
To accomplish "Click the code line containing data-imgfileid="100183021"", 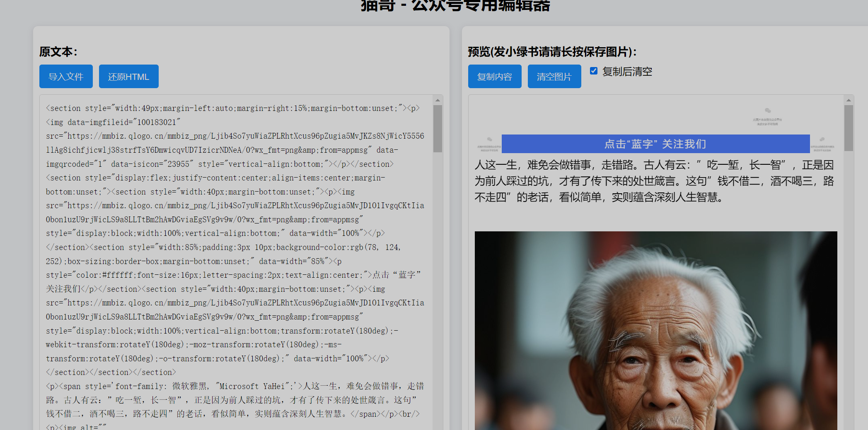I will (114, 122).
